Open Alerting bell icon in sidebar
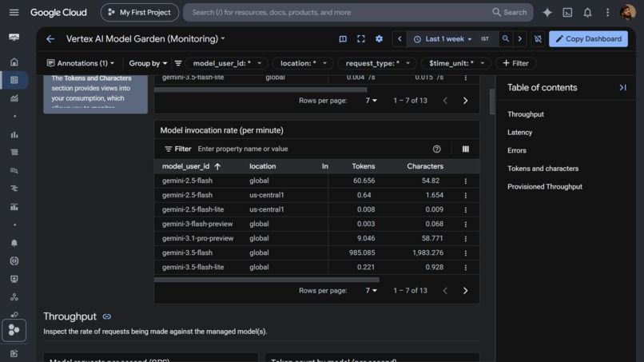 point(14,243)
